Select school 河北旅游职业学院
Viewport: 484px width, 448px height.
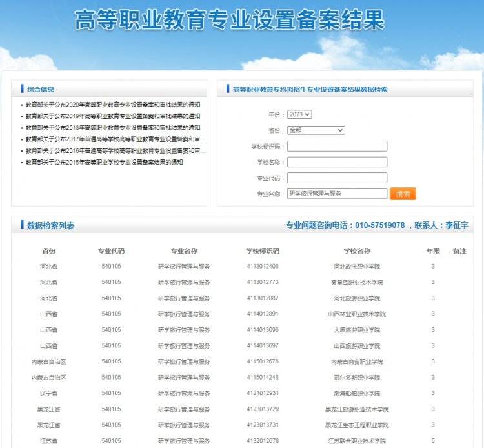pos(357,298)
